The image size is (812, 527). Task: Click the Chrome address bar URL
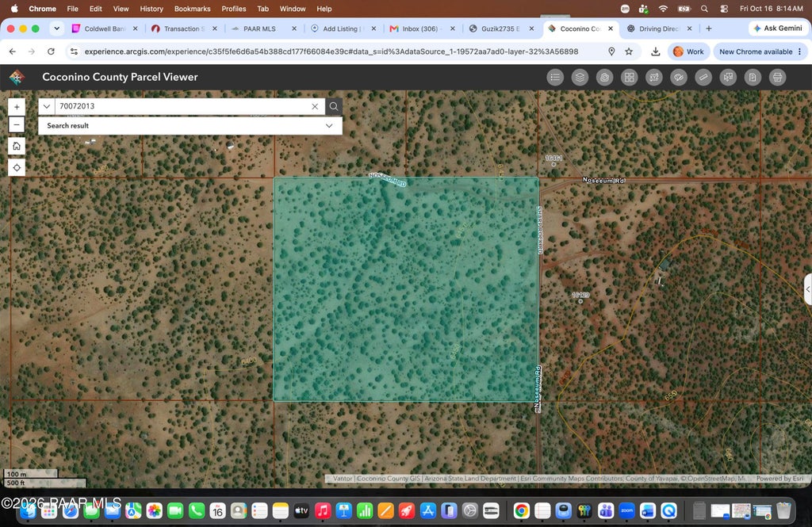pos(331,52)
